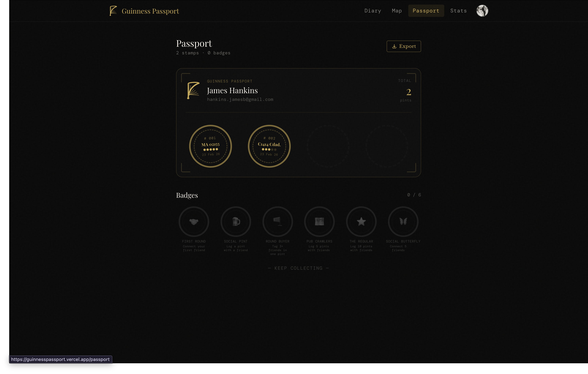Click the download icon in Export button
This screenshot has width=588, height=374.
[394, 46]
